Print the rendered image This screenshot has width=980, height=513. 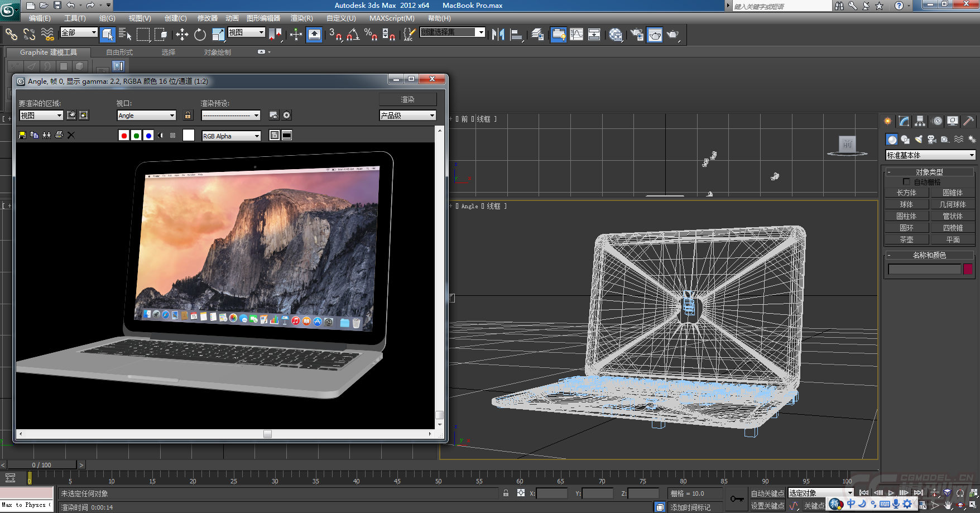coord(59,135)
